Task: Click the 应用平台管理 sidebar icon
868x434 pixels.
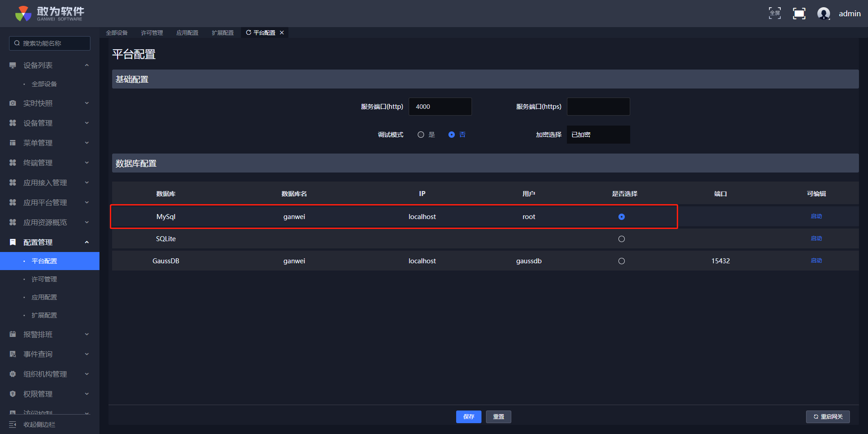Action: click(x=13, y=203)
